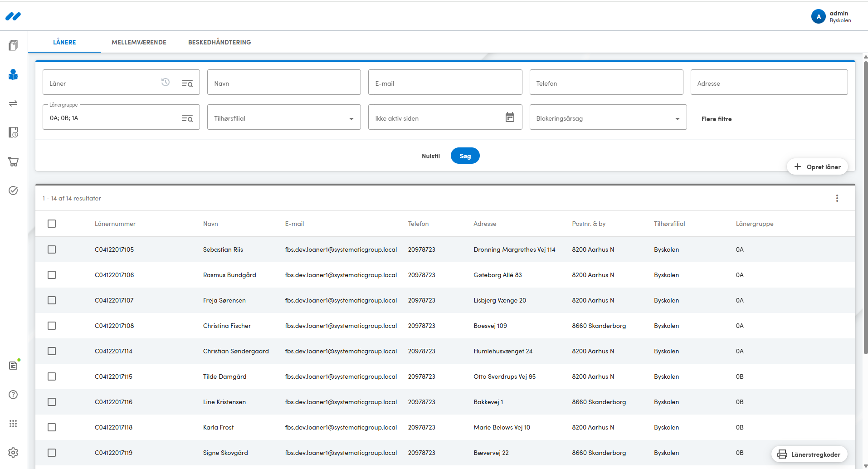Select the checkbox for Freja Sørensen
This screenshot has height=469, width=868.
point(52,300)
